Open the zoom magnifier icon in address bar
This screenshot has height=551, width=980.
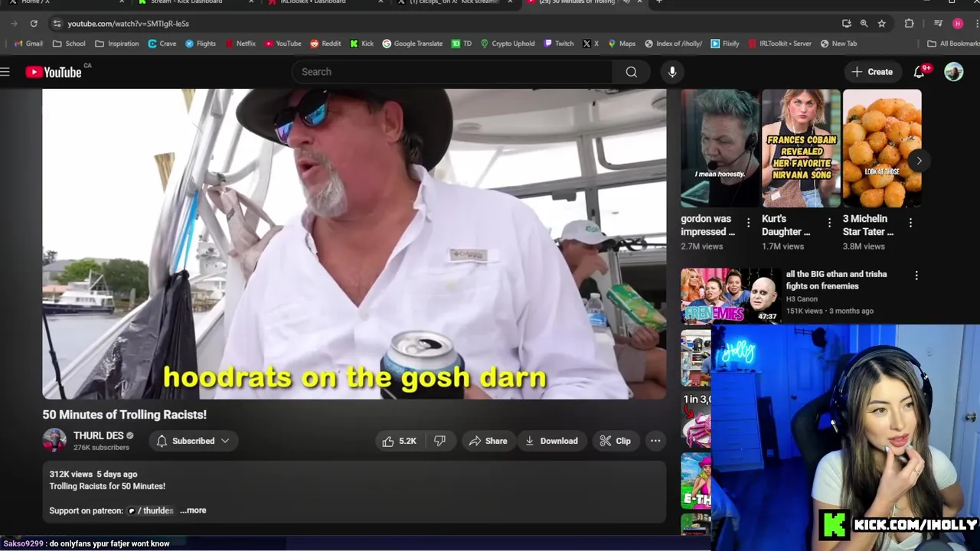pos(864,24)
